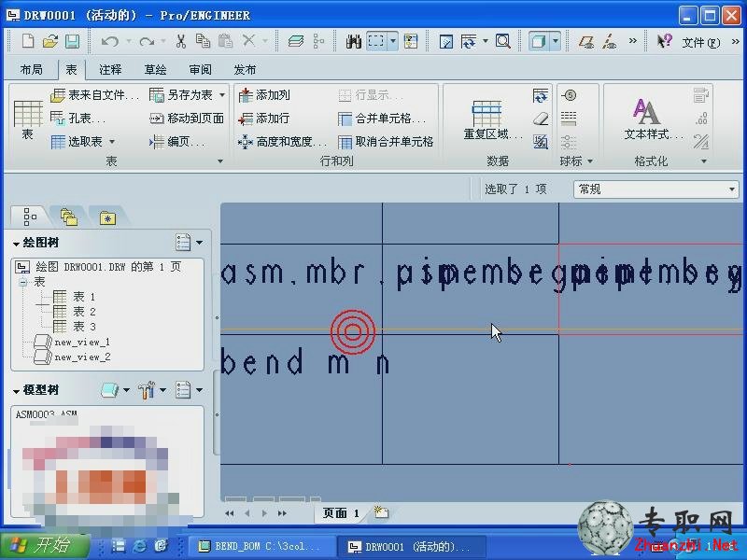747x560 pixels.
Task: Click 取消合并单元格 unmerge cells button
Action: coord(386,142)
